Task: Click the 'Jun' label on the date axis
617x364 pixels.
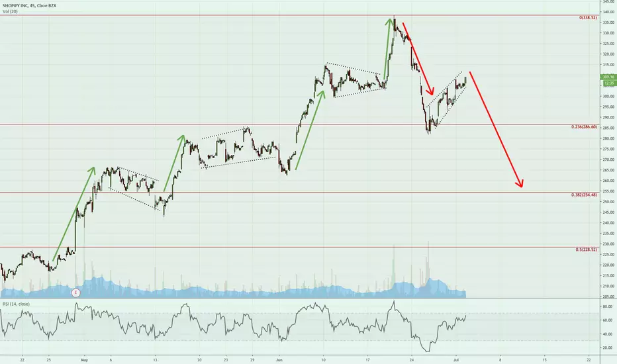Action: (x=279, y=359)
